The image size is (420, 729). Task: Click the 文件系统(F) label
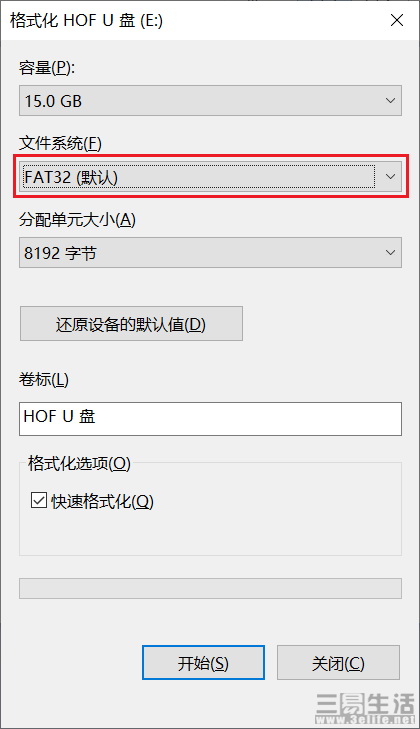60,144
